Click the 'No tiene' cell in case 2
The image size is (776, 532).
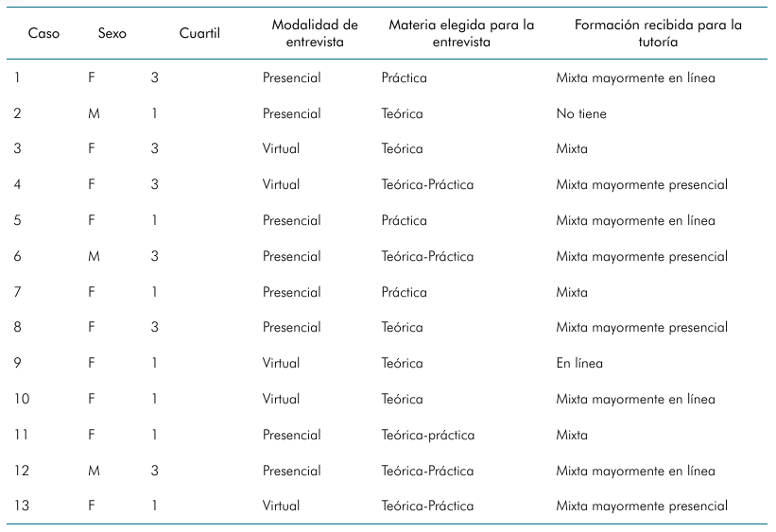581,113
